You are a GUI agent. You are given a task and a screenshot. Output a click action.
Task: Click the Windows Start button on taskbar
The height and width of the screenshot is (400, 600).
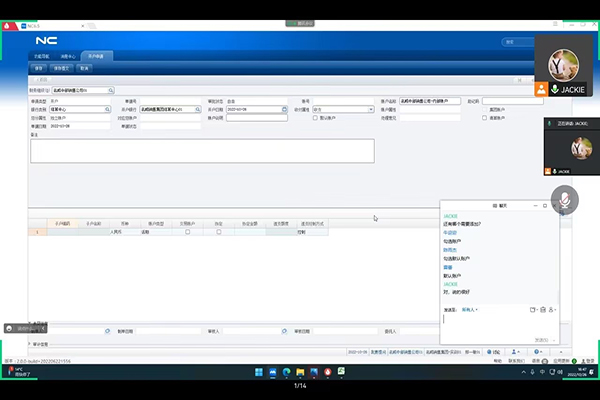tap(259, 372)
